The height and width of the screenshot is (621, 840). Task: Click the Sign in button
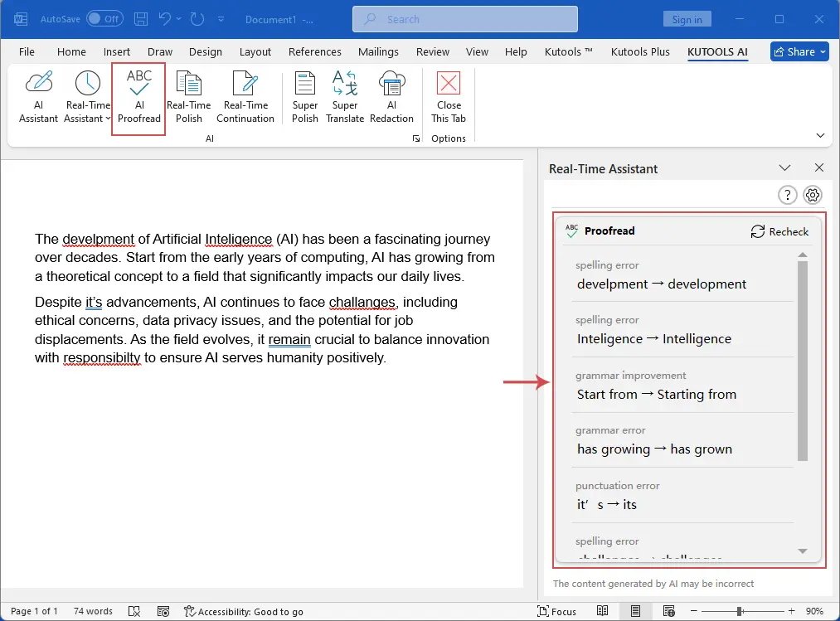pyautogui.click(x=687, y=19)
